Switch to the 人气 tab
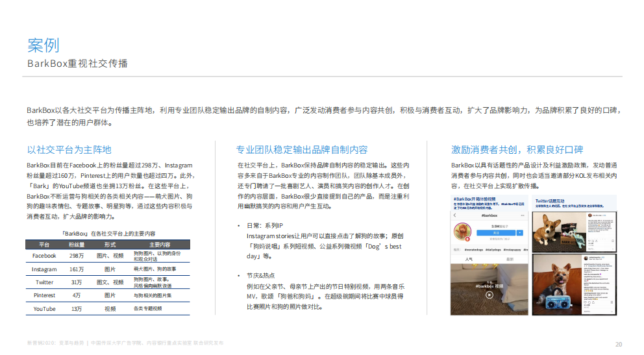 pyautogui.click(x=469, y=259)
